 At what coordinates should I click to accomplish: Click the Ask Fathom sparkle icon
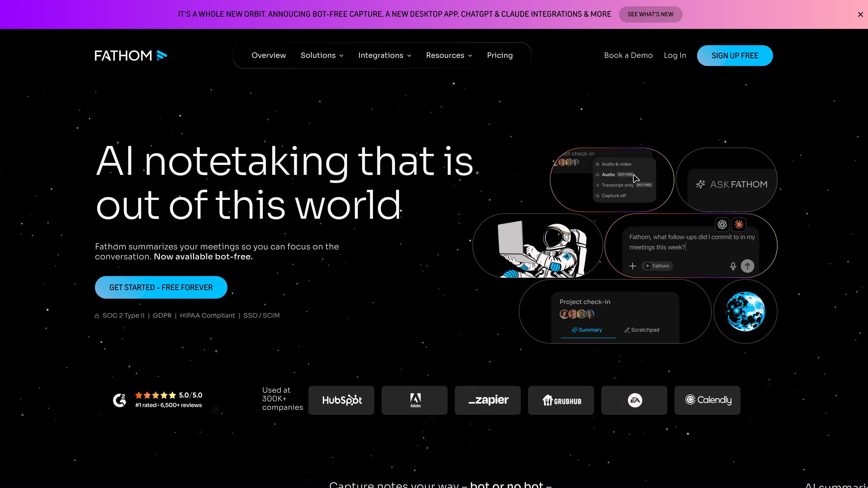pyautogui.click(x=701, y=184)
